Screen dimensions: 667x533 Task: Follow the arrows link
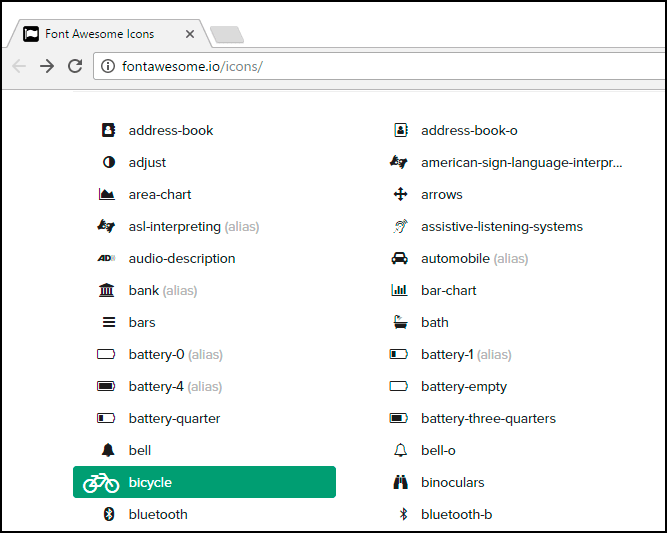coord(442,195)
